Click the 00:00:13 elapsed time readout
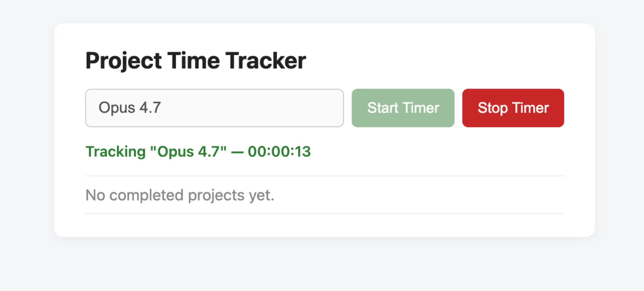The width and height of the screenshot is (644, 291). [279, 151]
